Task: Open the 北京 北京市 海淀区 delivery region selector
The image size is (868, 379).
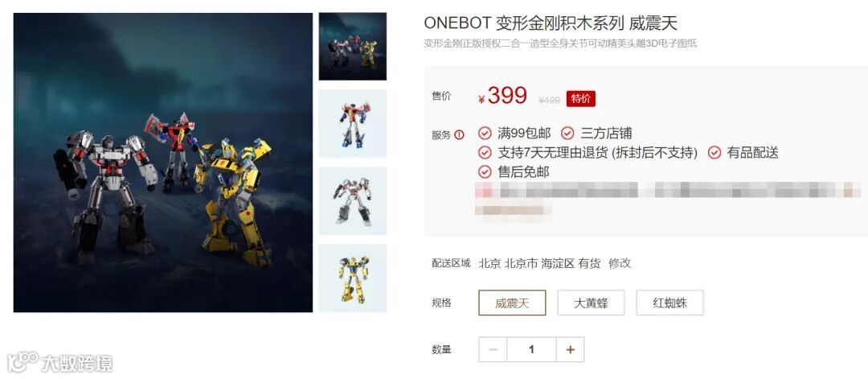Action: 526,263
